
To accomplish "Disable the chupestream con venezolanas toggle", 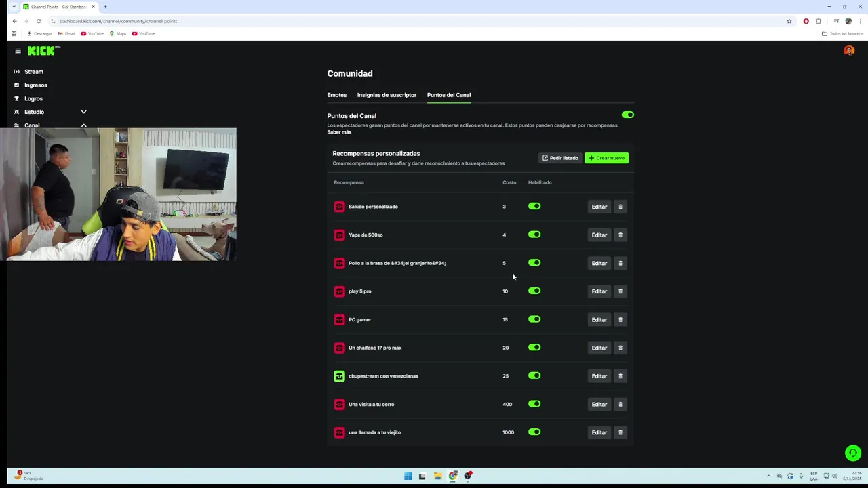I will pyautogui.click(x=534, y=375).
